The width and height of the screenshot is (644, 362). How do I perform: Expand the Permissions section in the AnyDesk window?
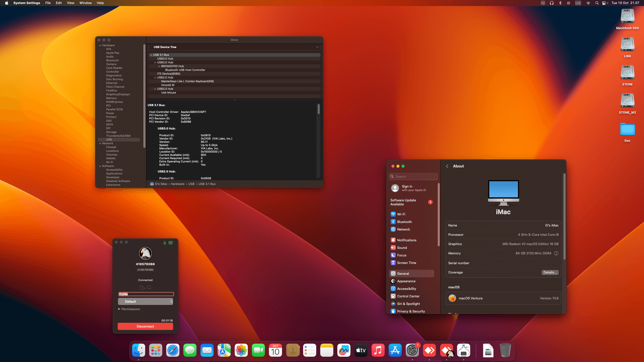(x=129, y=309)
